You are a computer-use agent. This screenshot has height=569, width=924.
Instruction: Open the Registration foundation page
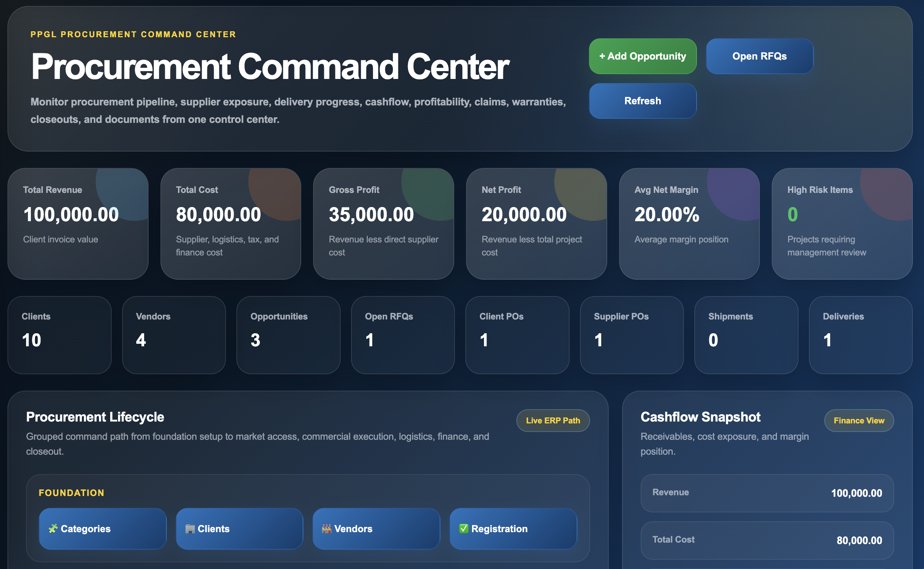(513, 529)
